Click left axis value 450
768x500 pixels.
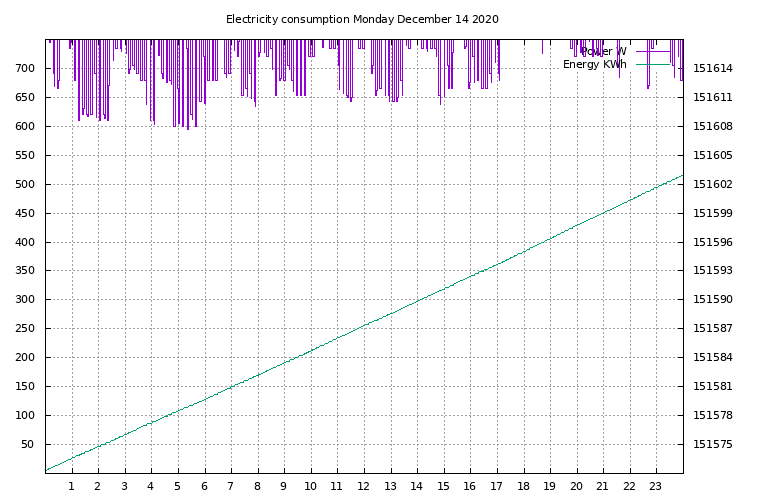point(25,213)
